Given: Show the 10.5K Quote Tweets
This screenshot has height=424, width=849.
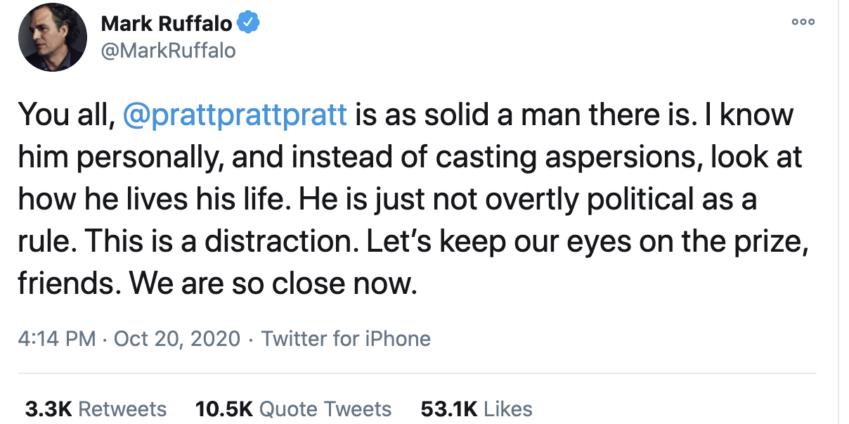Looking at the screenshot, I should coord(293,409).
